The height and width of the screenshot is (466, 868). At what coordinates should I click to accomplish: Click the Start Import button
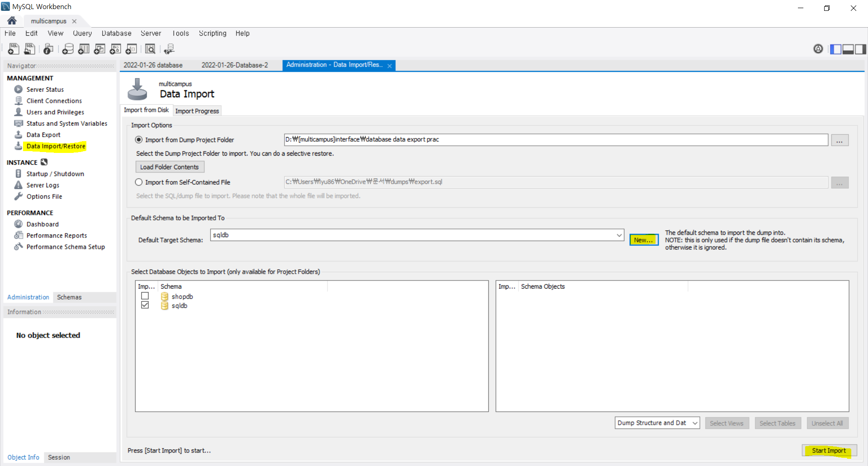[x=829, y=450]
